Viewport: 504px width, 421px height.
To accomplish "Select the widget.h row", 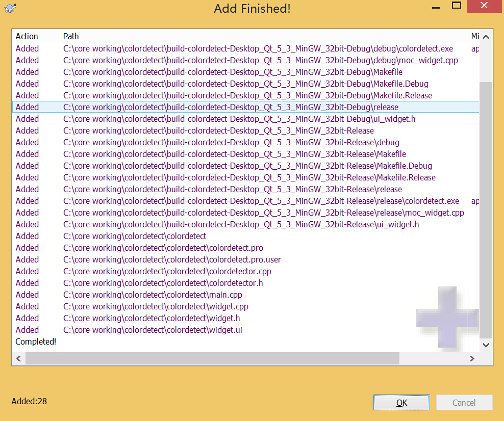I will click(x=245, y=318).
